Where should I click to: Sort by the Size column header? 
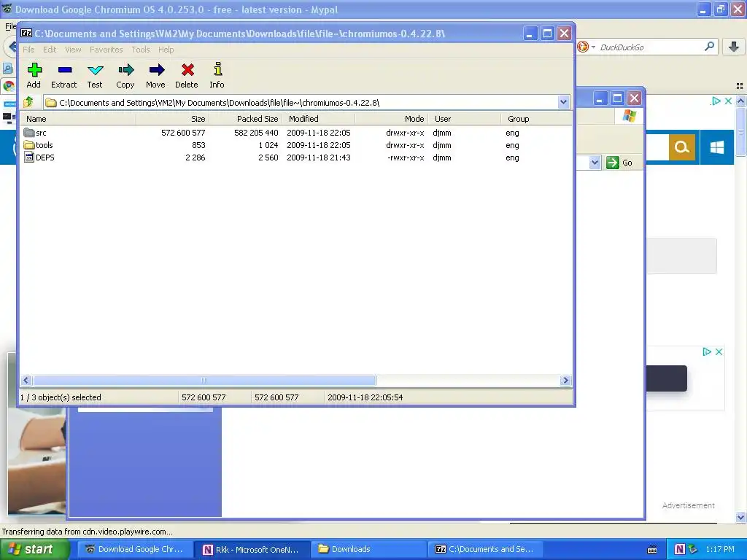point(172,119)
